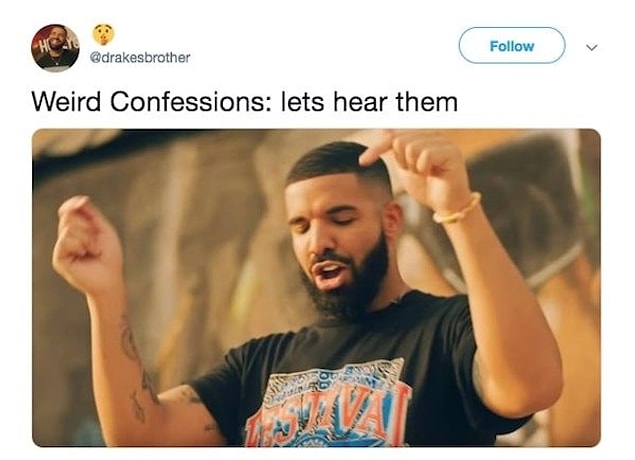This screenshot has width=635, height=460.
Task: Click the words "lets hear them"
Action: tap(369, 102)
